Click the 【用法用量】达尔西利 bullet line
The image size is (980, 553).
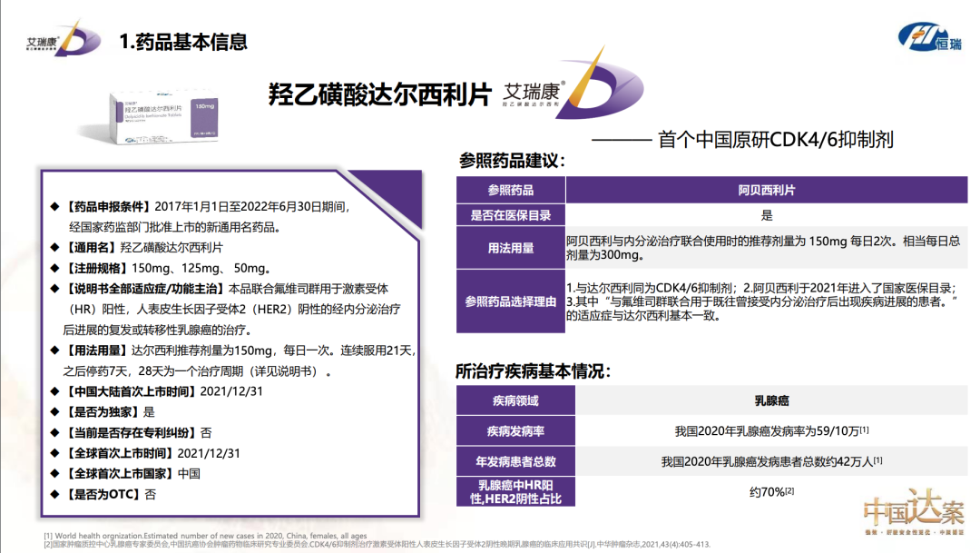tap(233, 361)
